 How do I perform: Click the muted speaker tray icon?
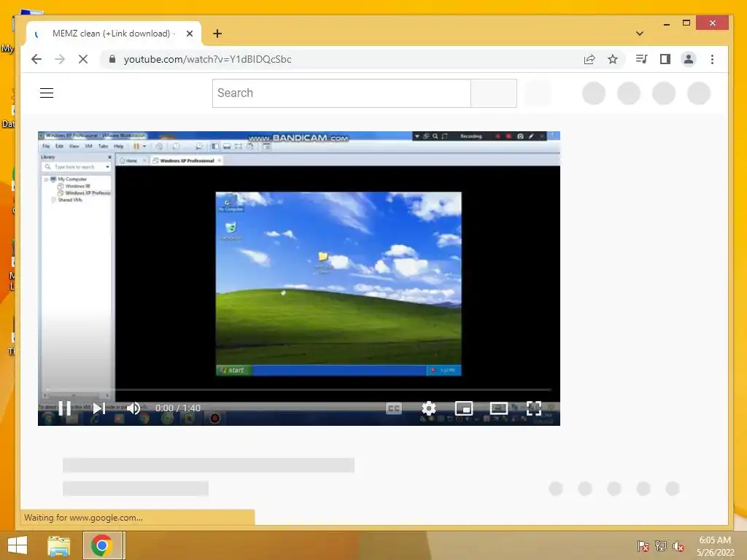[678, 546]
